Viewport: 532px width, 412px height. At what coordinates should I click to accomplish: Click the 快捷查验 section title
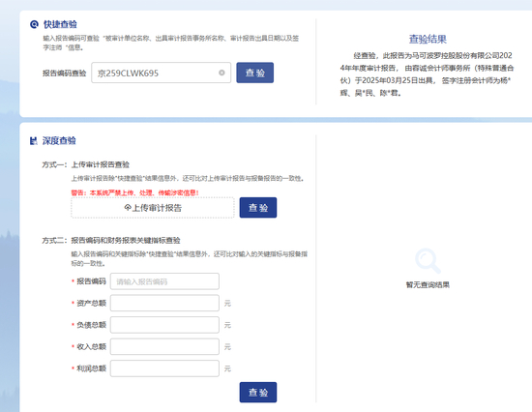tap(60, 24)
